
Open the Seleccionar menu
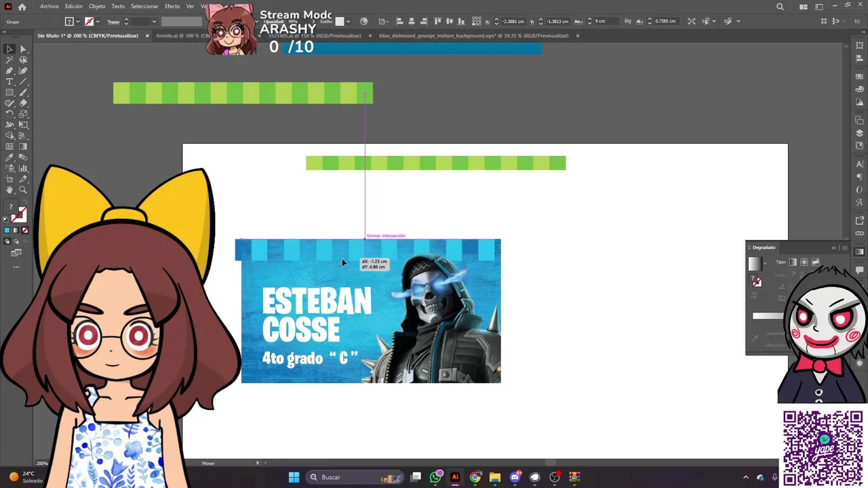(x=144, y=6)
